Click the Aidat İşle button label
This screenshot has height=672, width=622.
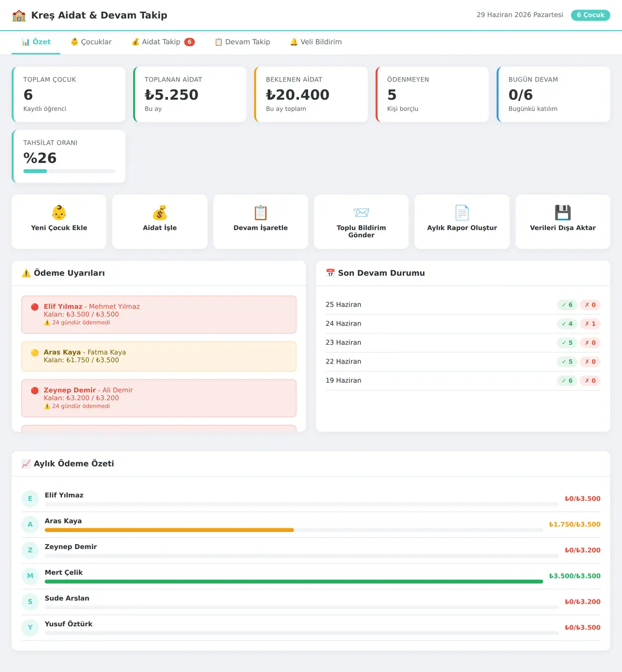point(160,228)
